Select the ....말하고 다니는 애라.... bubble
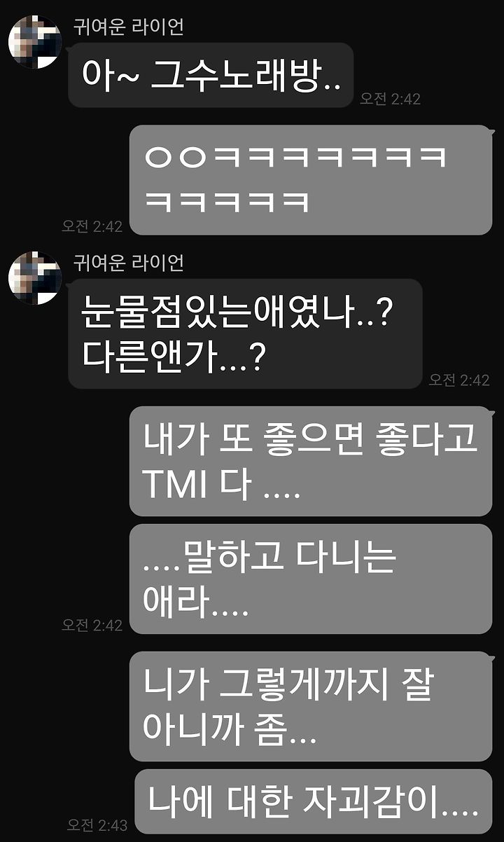 pyautogui.click(x=311, y=579)
